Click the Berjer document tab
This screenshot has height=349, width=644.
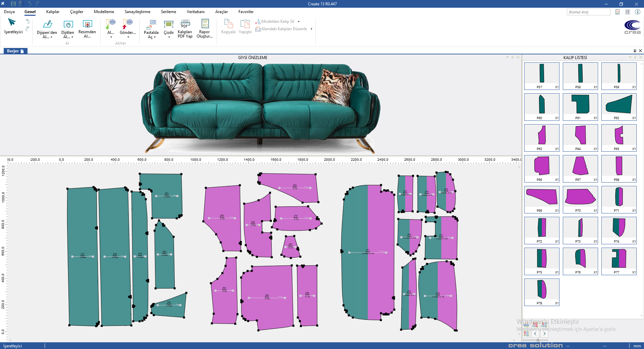[15, 51]
